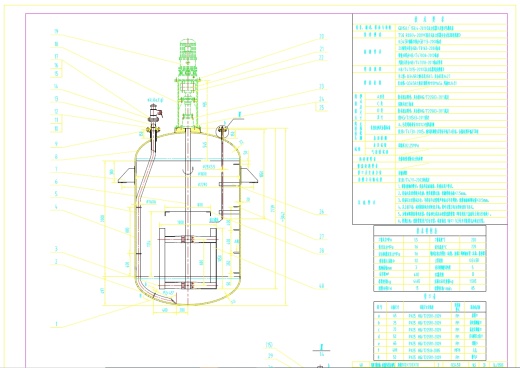Click the valve assembly on left nozzle

pos(156,114)
